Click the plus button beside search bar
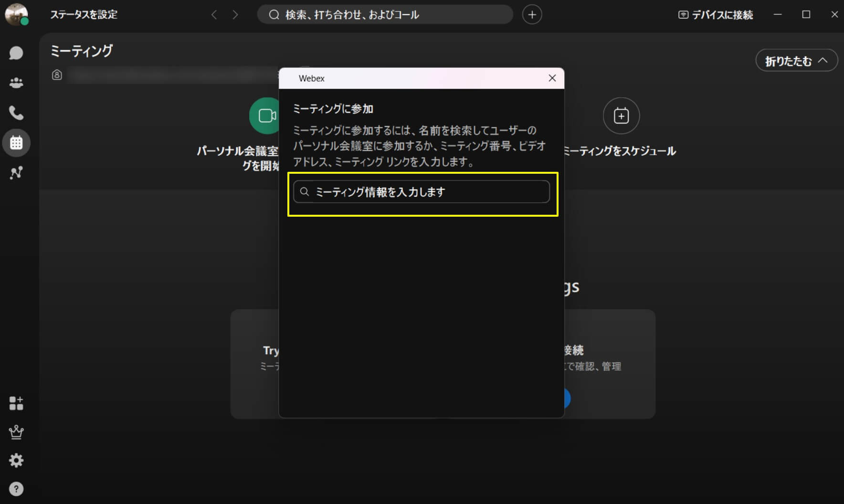Screen dimensions: 844x504 (x=532, y=15)
